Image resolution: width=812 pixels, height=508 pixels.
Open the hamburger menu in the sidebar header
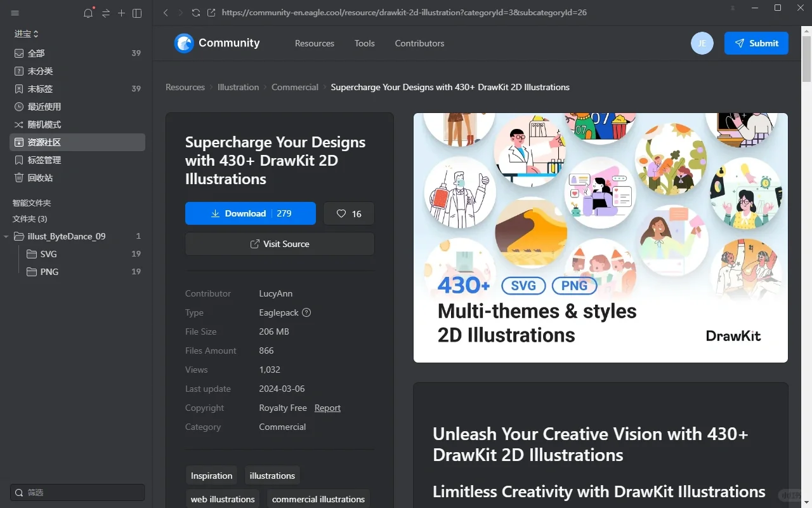coord(15,13)
